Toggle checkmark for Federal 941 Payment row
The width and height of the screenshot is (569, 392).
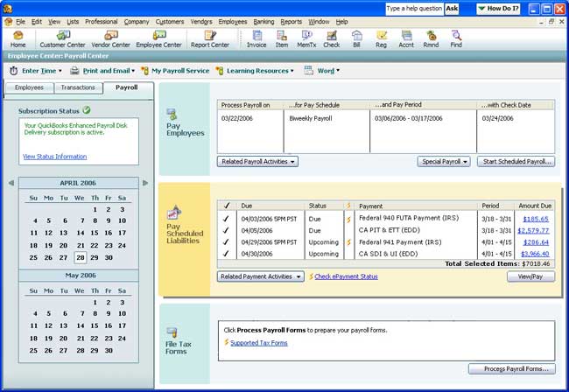click(x=226, y=241)
